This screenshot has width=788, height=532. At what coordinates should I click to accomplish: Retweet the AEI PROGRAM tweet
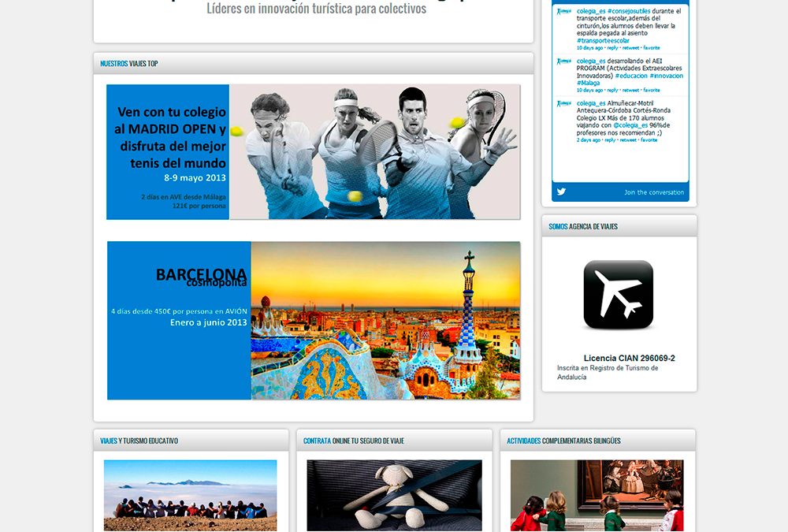630,91
